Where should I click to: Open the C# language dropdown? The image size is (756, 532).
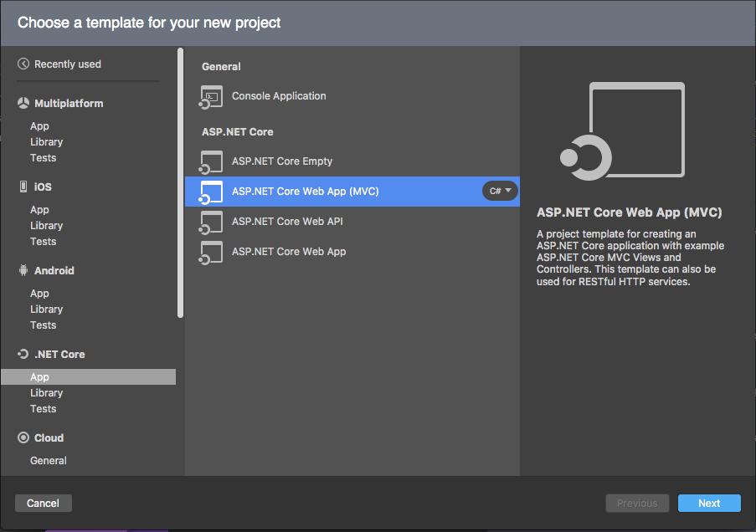pyautogui.click(x=500, y=191)
